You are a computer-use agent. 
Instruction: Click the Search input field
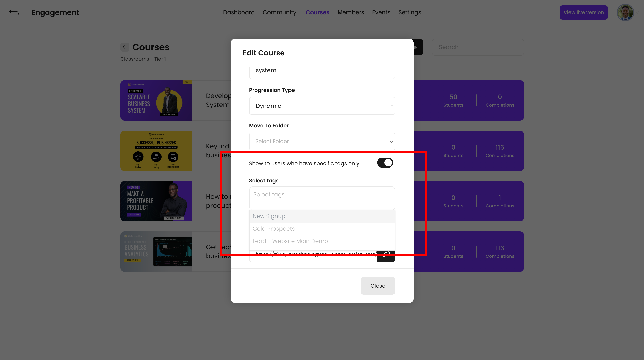point(478,47)
